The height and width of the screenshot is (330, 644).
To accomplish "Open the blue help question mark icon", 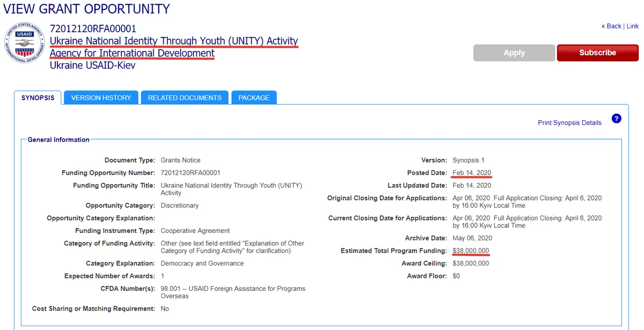I will (x=616, y=119).
